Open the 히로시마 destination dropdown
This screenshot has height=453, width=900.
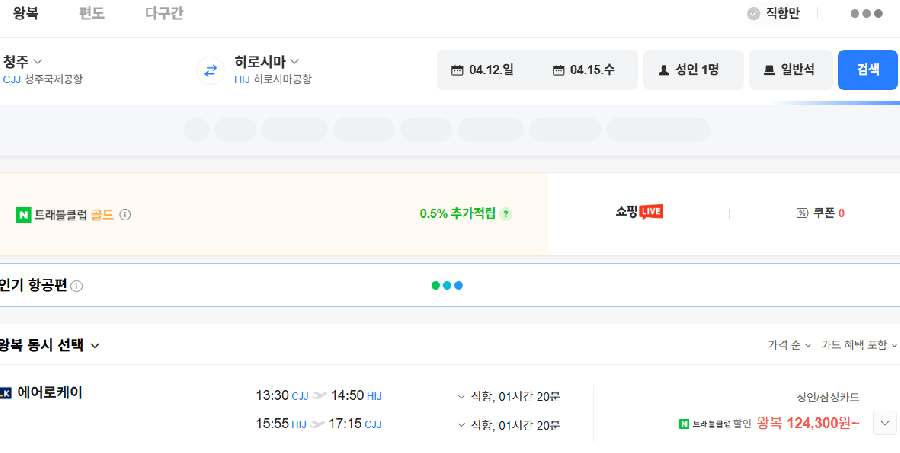266,61
